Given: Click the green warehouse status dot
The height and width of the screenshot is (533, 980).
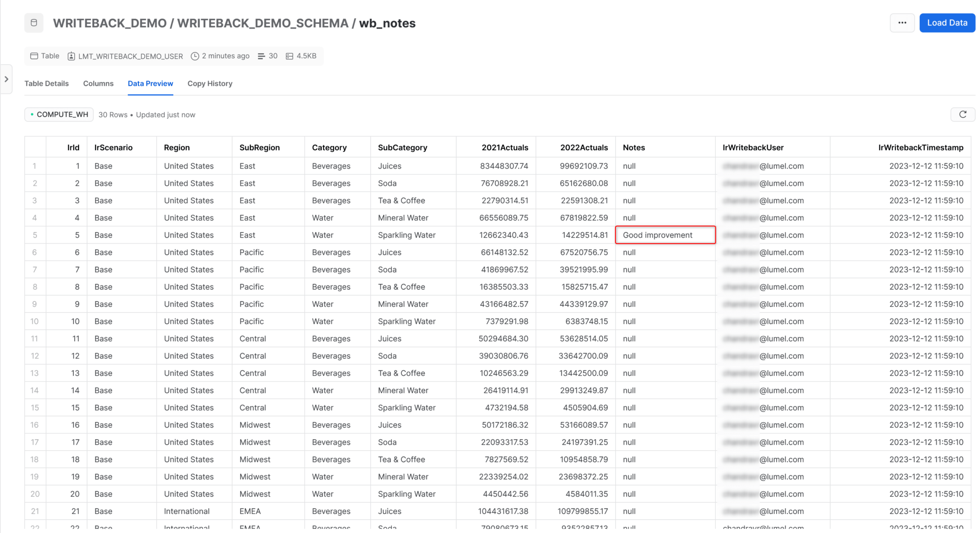Looking at the screenshot, I should click(32, 114).
